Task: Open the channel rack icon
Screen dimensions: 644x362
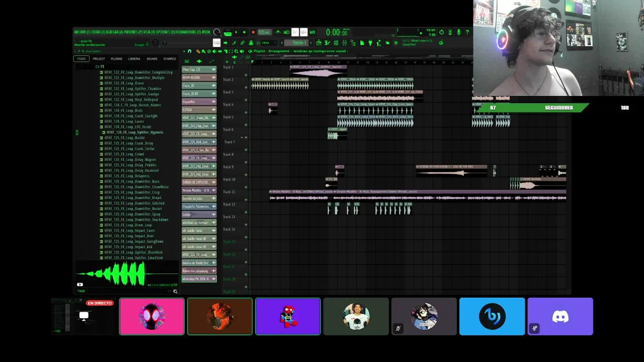Action: (336, 43)
